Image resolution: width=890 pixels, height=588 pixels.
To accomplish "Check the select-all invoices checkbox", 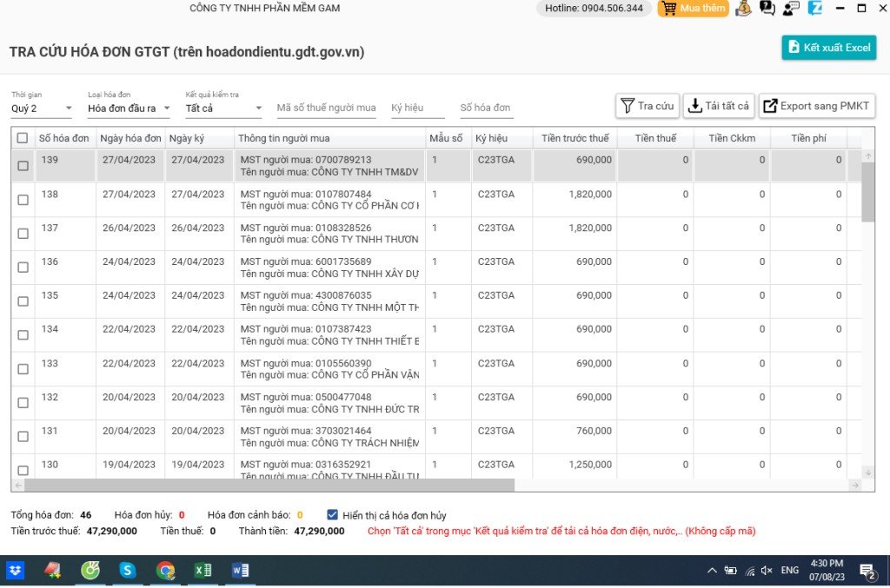I will [23, 137].
